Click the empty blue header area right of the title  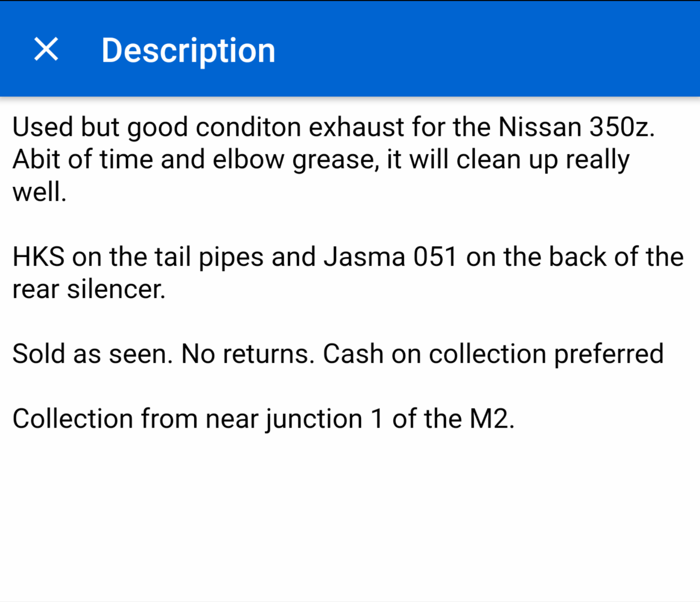point(490,50)
